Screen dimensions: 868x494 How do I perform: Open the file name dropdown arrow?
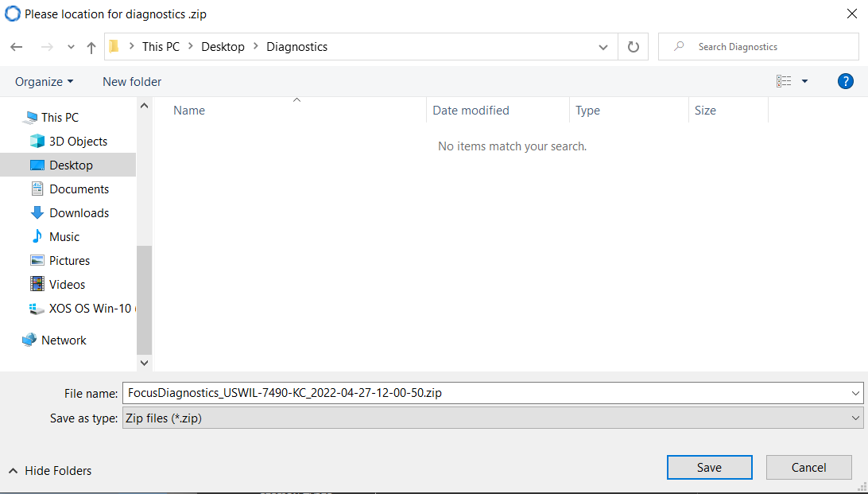click(x=854, y=392)
